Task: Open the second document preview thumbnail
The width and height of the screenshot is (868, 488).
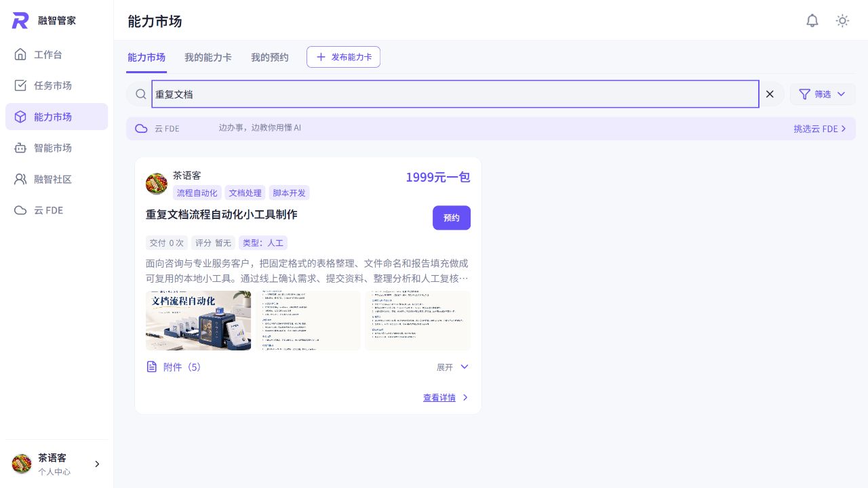Action: point(308,321)
